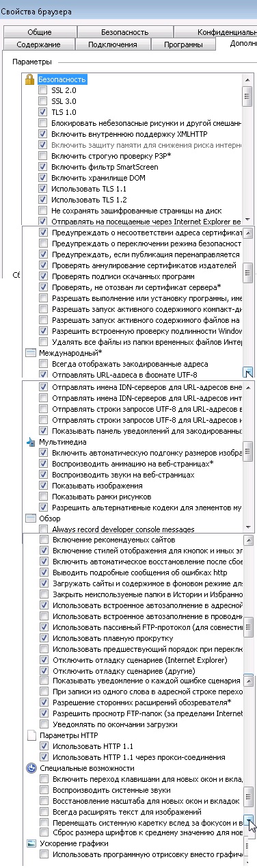The width and height of the screenshot is (257, 868).
Task: Check Всегда расширять текст для изображений
Action: 44,812
